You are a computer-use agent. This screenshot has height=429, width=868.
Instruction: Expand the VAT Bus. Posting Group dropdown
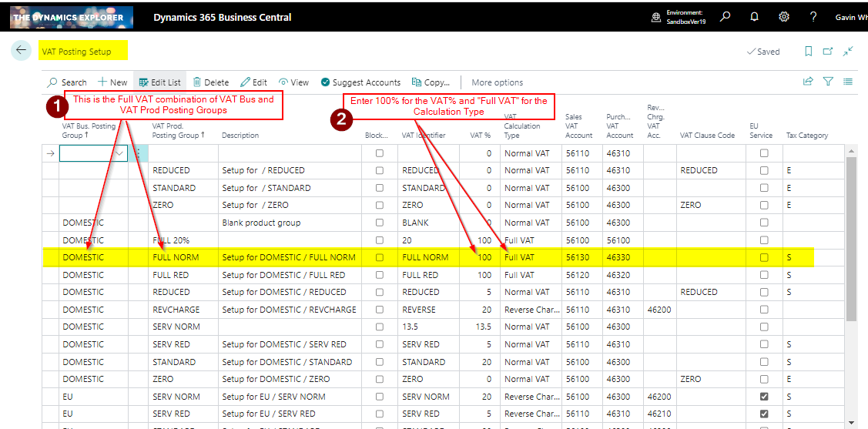119,153
